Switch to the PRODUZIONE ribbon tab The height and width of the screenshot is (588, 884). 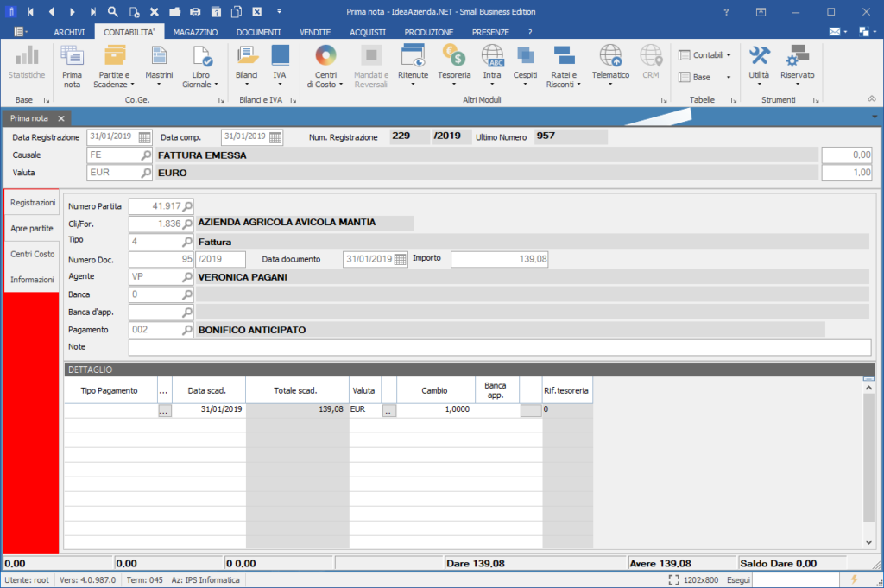point(428,32)
